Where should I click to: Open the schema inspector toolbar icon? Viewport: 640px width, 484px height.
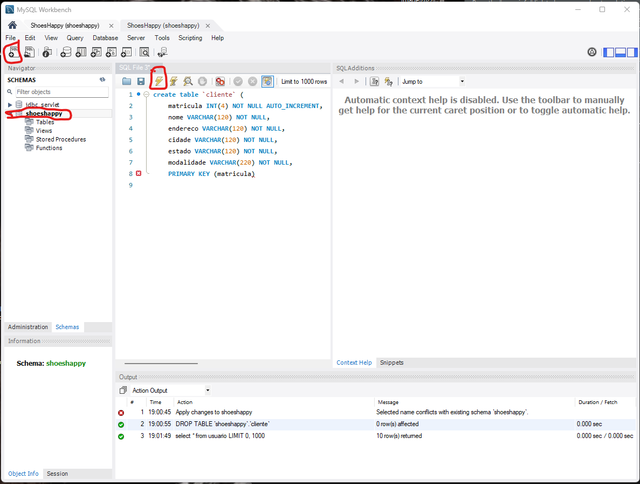(x=47, y=52)
